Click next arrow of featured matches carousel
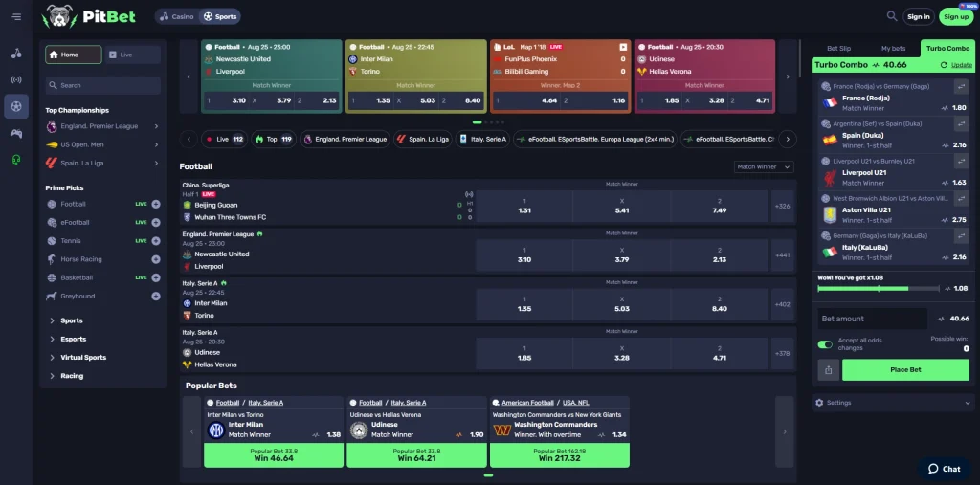Image resolution: width=980 pixels, height=485 pixels. pos(788,77)
